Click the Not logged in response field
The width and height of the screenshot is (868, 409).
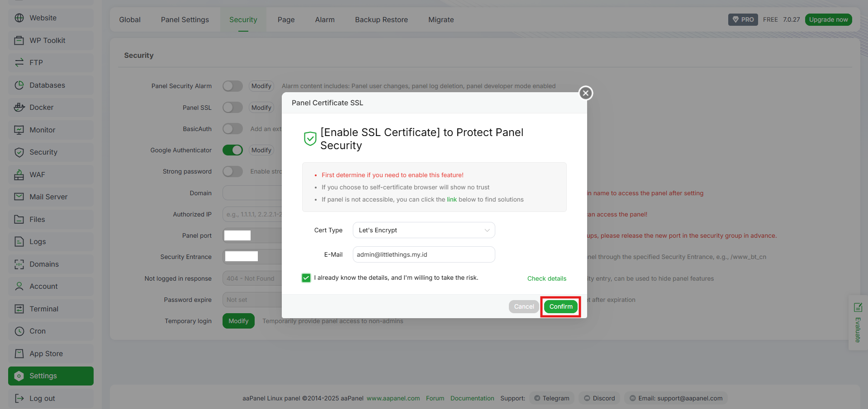(x=252, y=278)
